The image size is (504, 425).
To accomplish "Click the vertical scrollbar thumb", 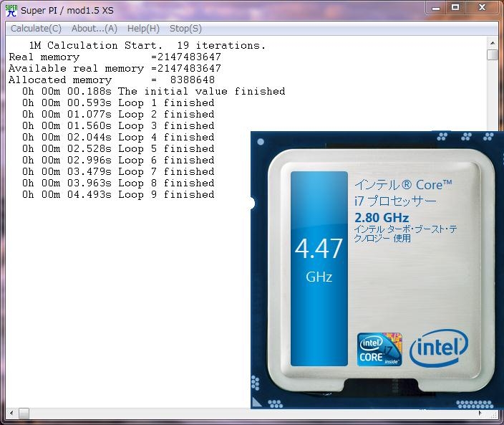I will (493, 54).
